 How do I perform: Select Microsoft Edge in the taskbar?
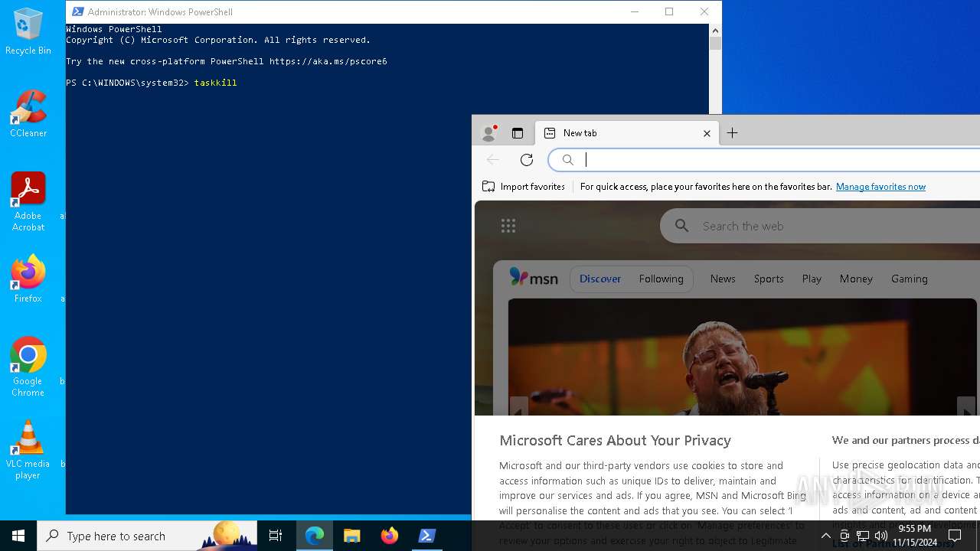point(315,536)
